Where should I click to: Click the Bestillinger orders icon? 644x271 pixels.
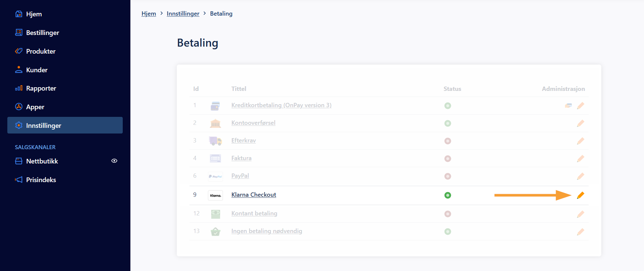click(19, 33)
